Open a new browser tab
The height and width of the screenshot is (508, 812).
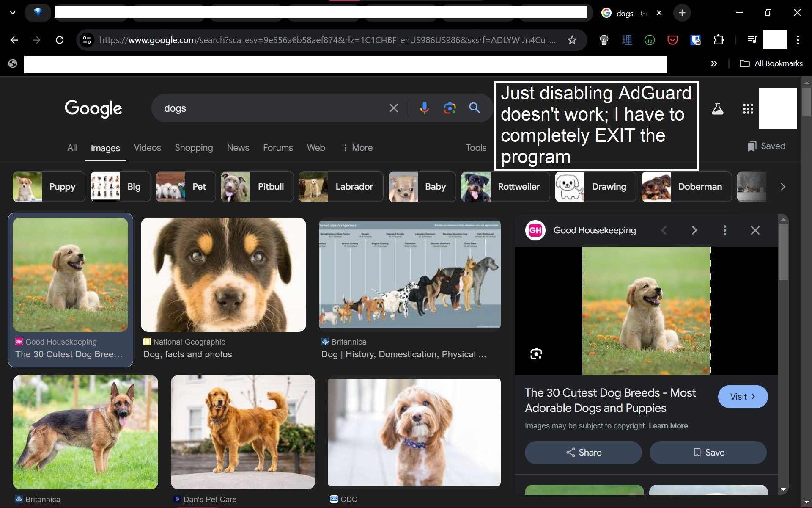(682, 13)
